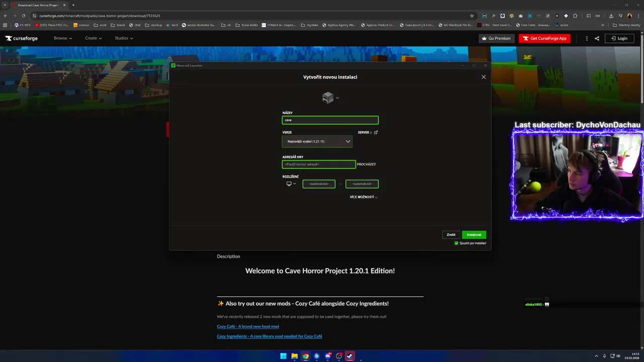Click the Adresář hry directory field
The height and width of the screenshot is (362, 644).
(319, 164)
